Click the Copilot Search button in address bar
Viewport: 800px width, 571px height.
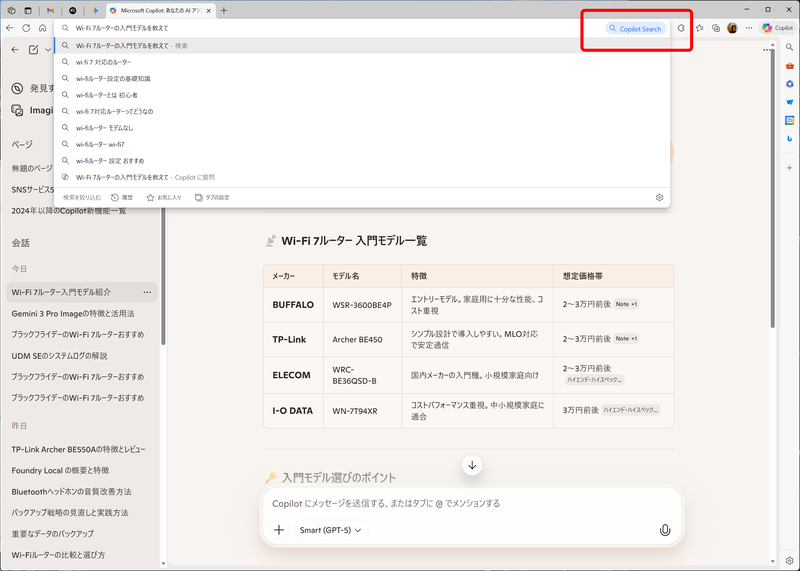pyautogui.click(x=636, y=29)
